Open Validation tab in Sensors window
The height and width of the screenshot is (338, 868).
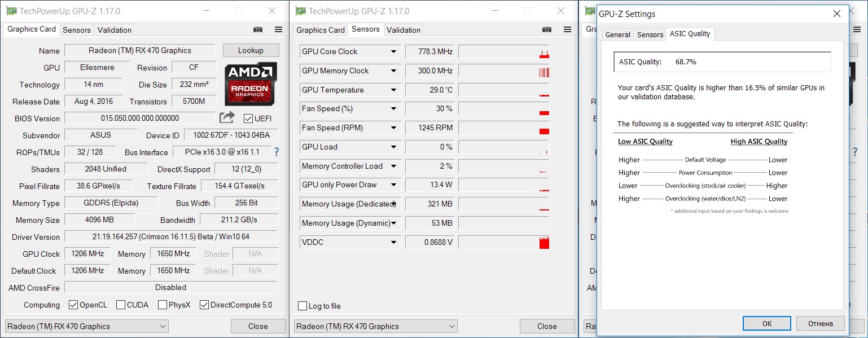click(x=404, y=30)
